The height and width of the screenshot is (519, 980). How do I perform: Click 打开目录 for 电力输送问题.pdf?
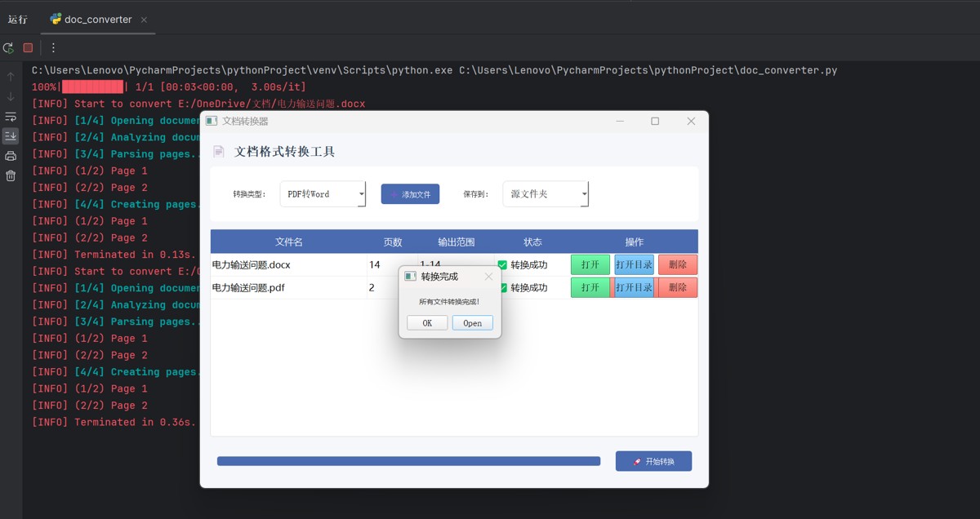pyautogui.click(x=635, y=287)
